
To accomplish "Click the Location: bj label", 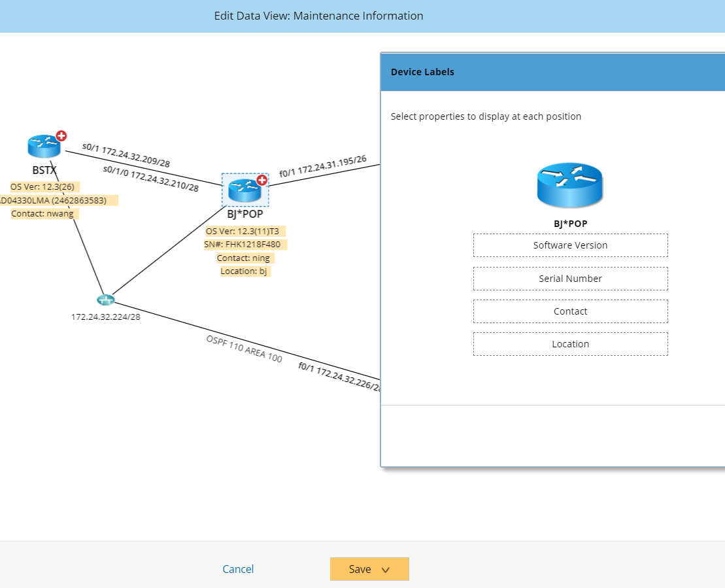I will [x=245, y=271].
